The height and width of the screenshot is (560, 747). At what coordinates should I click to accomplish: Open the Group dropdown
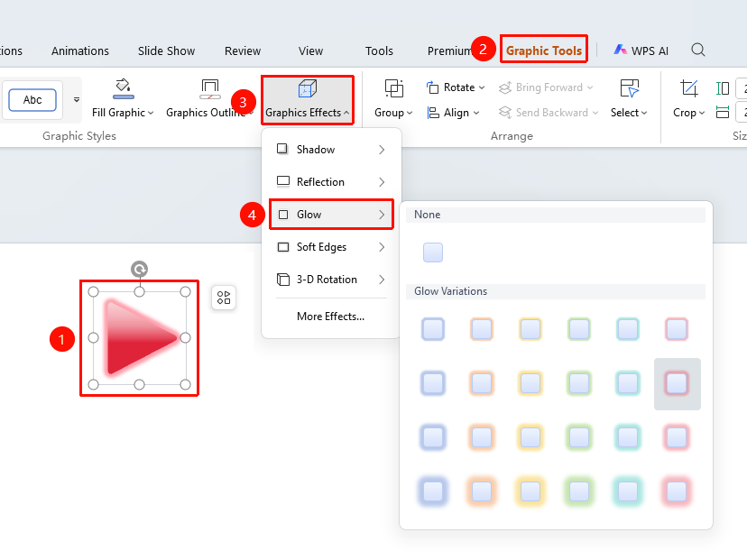point(393,99)
